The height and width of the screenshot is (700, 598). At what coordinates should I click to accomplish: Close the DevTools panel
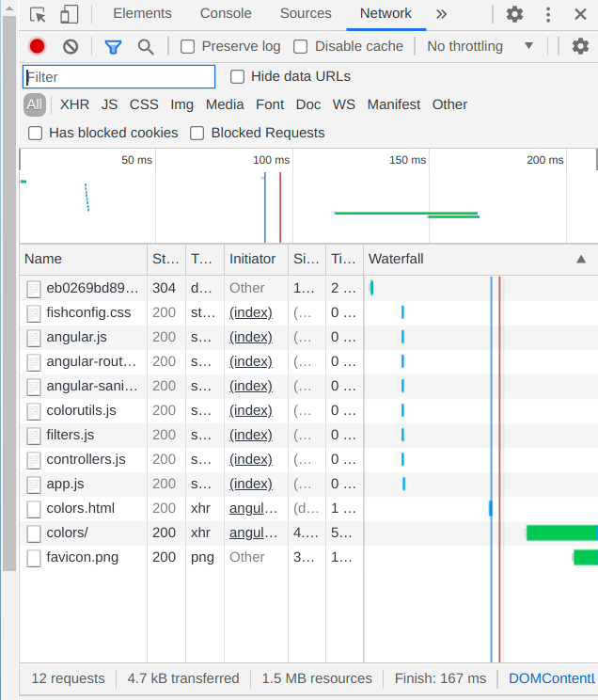tap(580, 14)
